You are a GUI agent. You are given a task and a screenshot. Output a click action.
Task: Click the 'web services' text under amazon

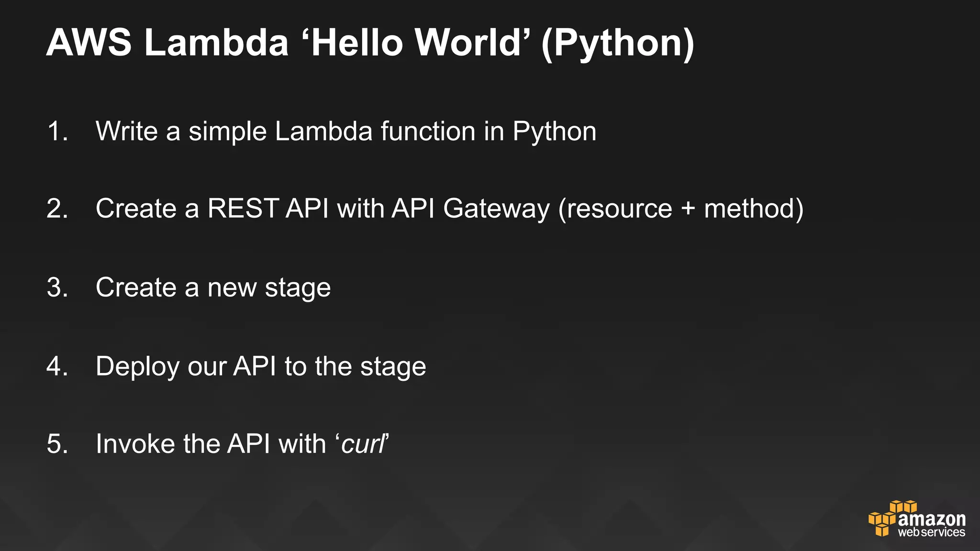click(x=931, y=532)
